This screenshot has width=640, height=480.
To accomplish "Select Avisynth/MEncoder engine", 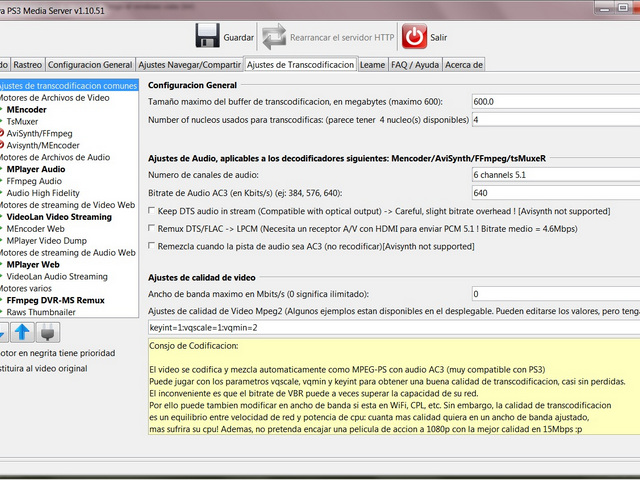I will point(43,145).
